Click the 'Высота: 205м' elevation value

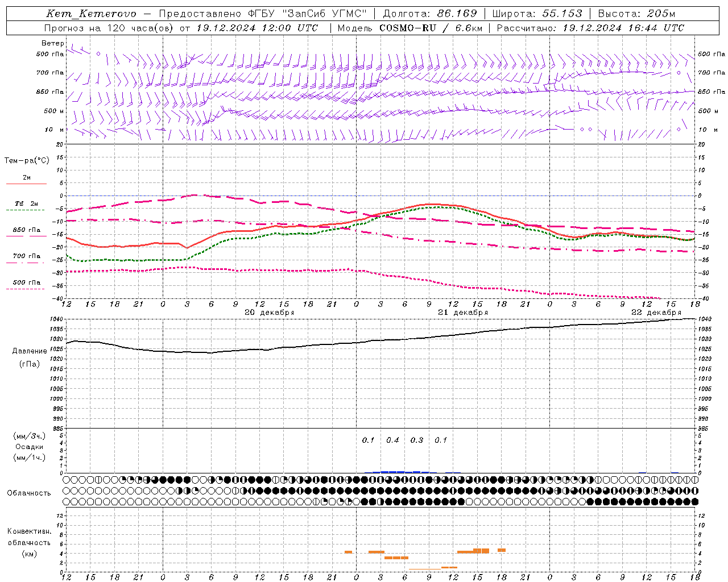636,14
